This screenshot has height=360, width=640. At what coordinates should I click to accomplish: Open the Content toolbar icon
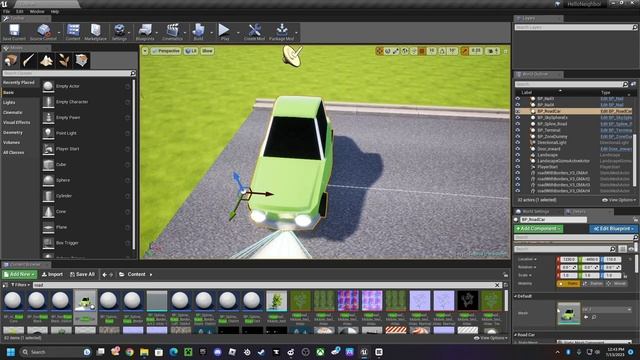(73, 32)
